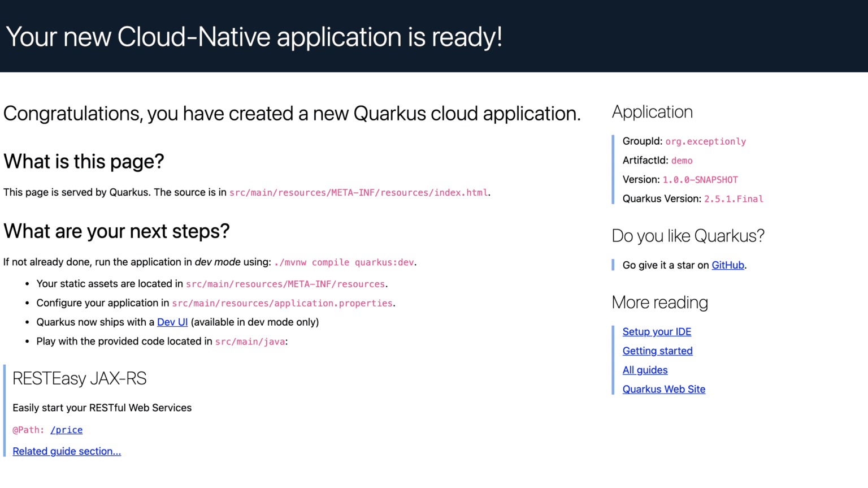
Task: Select the mvnw compile quarkus:dev command text
Action: pyautogui.click(x=345, y=262)
